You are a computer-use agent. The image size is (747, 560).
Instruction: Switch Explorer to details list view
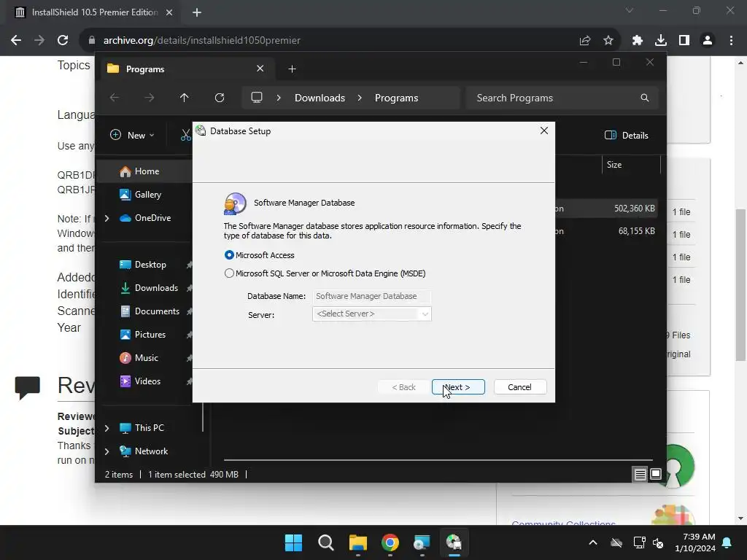point(640,474)
